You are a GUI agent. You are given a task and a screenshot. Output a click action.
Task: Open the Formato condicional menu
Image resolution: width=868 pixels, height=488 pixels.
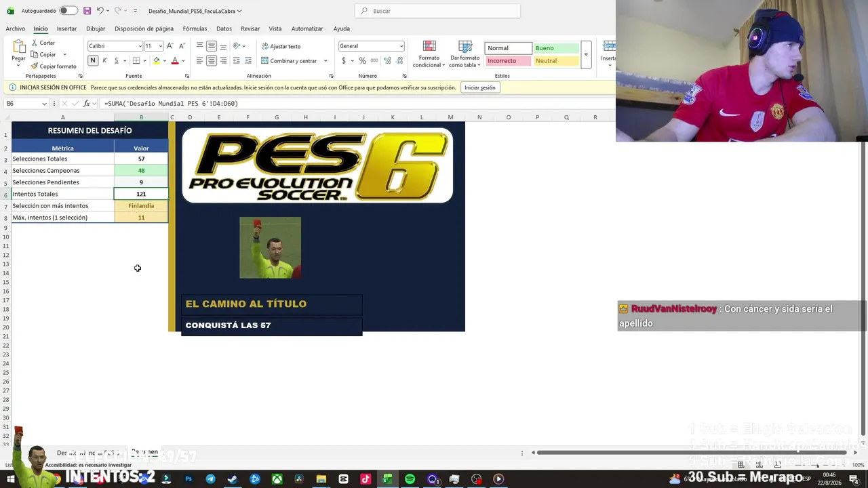429,54
